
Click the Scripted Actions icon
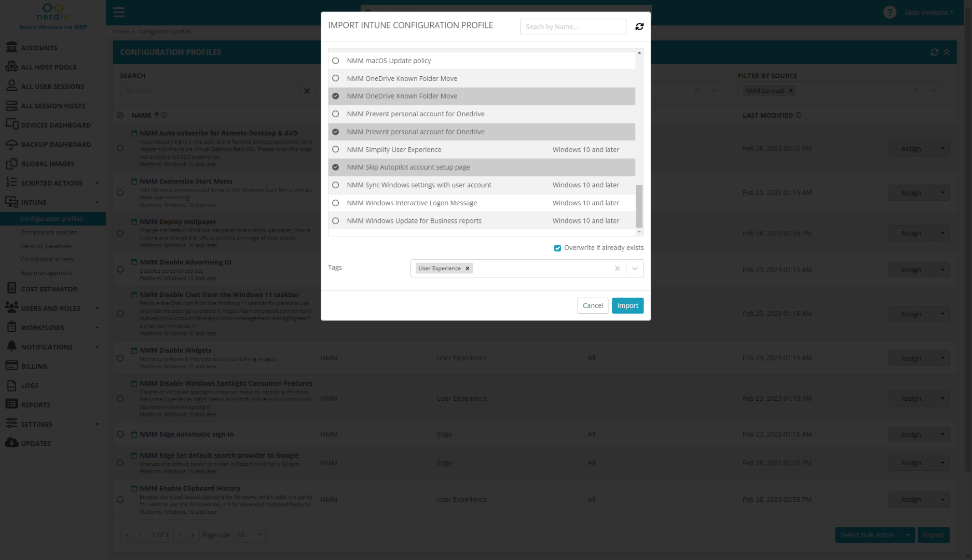point(11,183)
